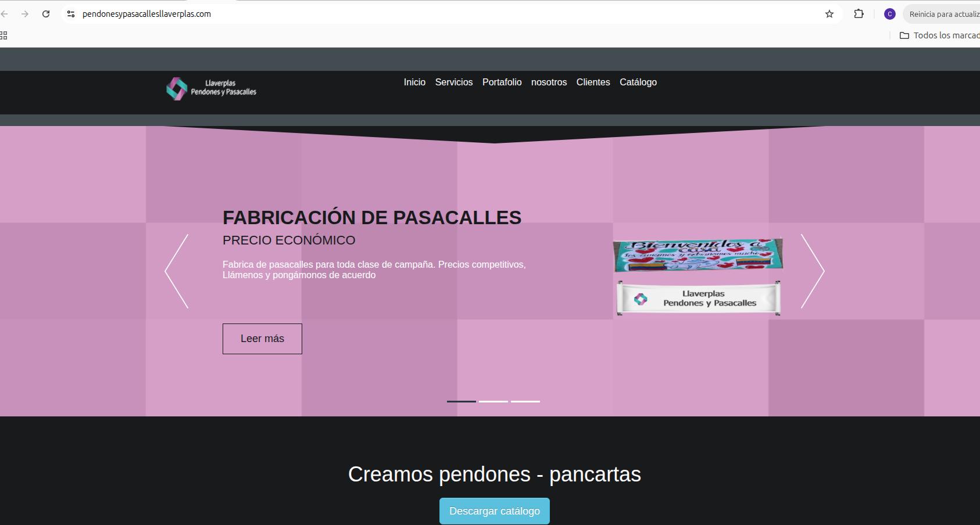This screenshot has width=980, height=525.
Task: Show previous slide with left arrow
Action: pyautogui.click(x=177, y=271)
